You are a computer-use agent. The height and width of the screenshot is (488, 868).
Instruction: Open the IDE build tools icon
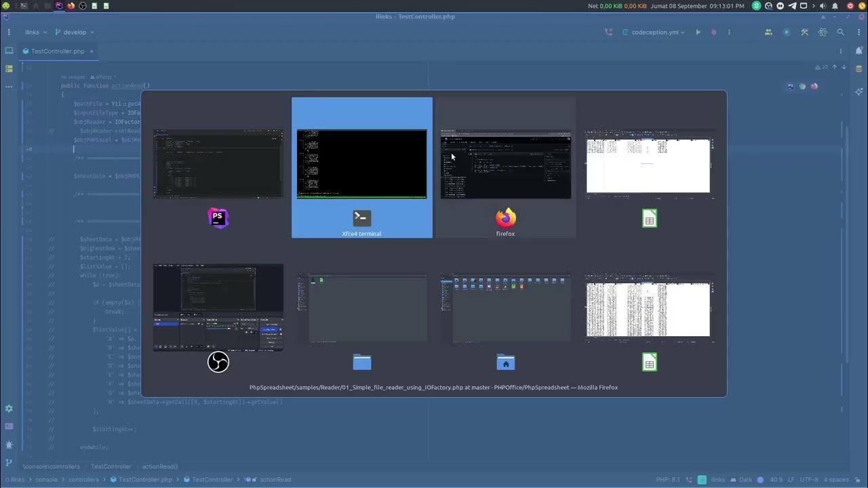tap(805, 32)
